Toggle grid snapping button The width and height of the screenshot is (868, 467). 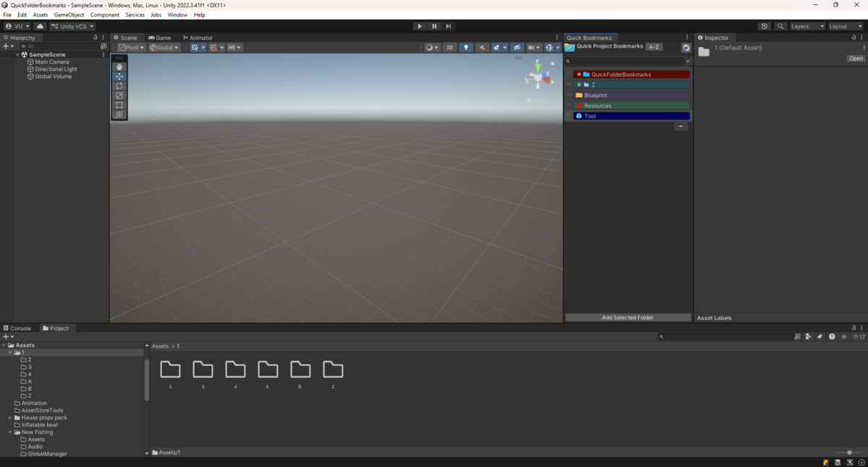213,48
